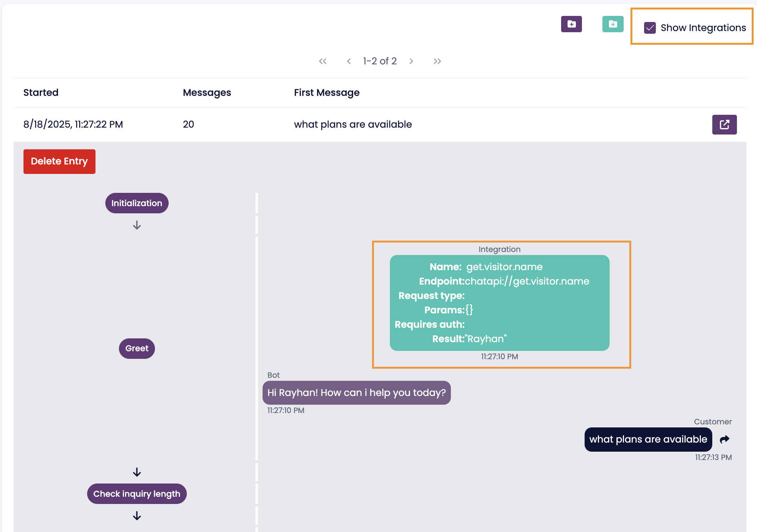
Task: Select the Greet step node
Action: click(x=137, y=349)
